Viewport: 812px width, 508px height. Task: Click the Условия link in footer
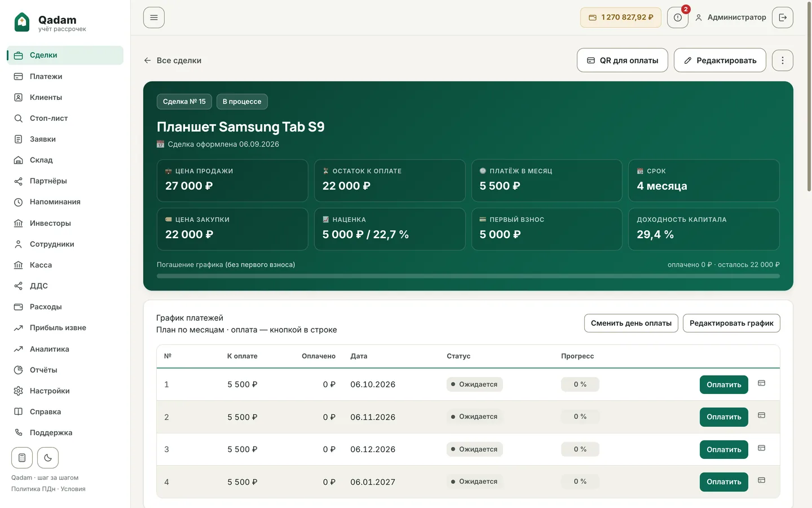(x=73, y=489)
